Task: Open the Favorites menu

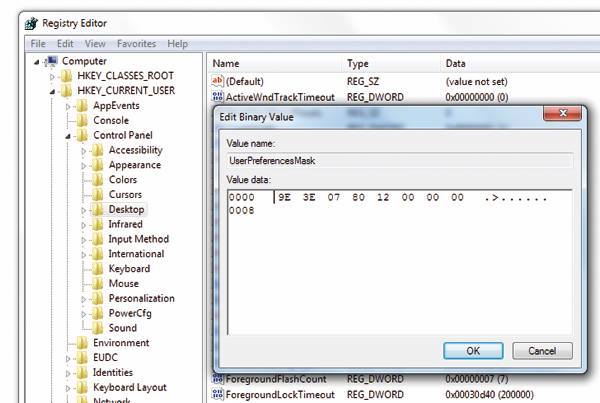Action: [136, 44]
